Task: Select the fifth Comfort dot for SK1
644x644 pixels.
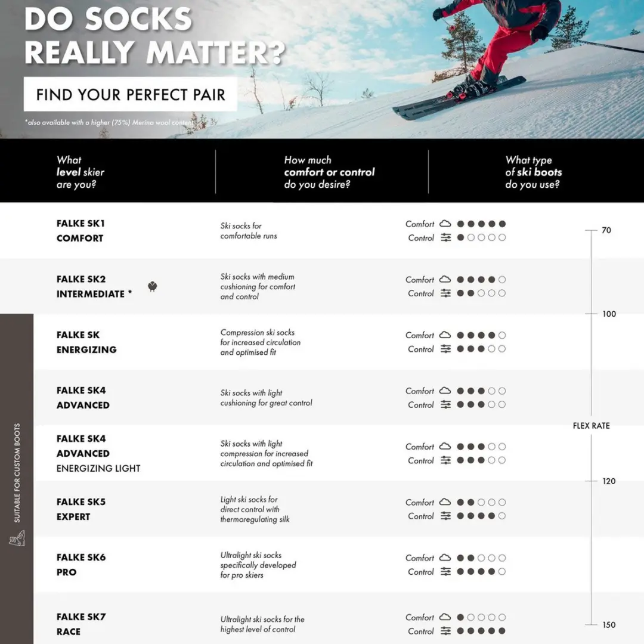Action: click(502, 224)
